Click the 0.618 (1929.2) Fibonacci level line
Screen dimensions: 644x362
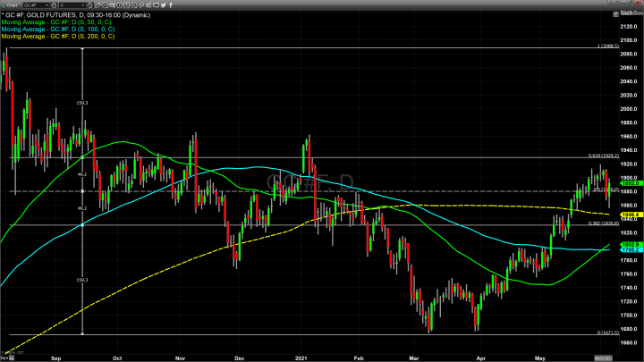358,157
